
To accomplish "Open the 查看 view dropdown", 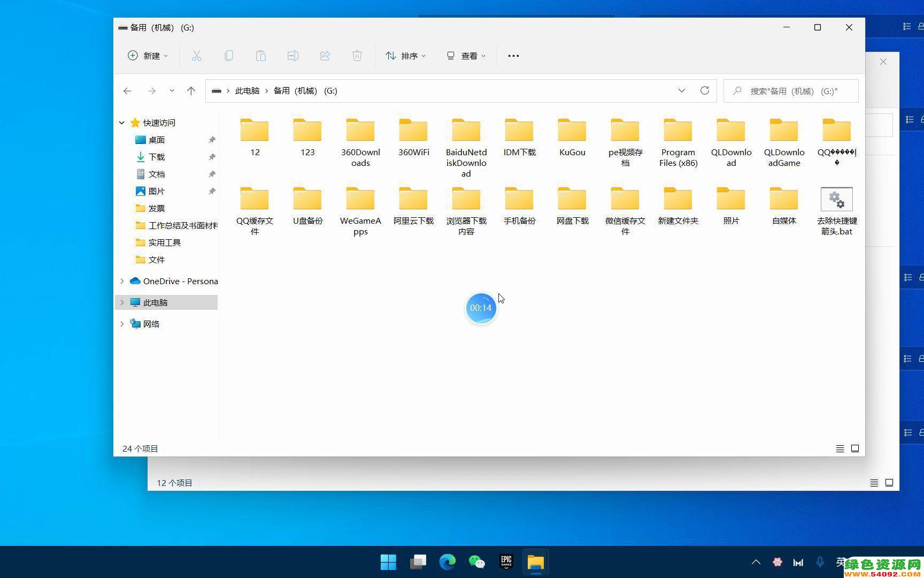I will tap(466, 56).
